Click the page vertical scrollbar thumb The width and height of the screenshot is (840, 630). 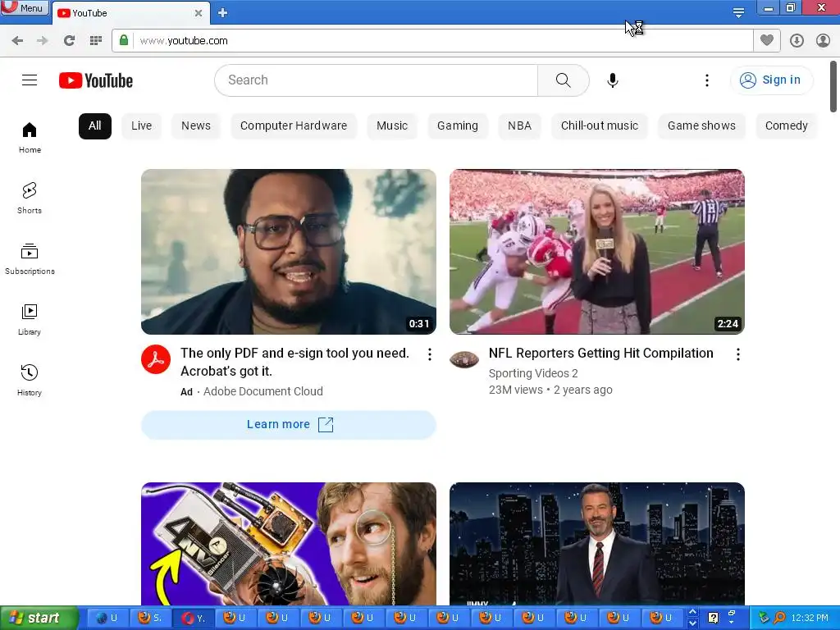pyautogui.click(x=833, y=87)
